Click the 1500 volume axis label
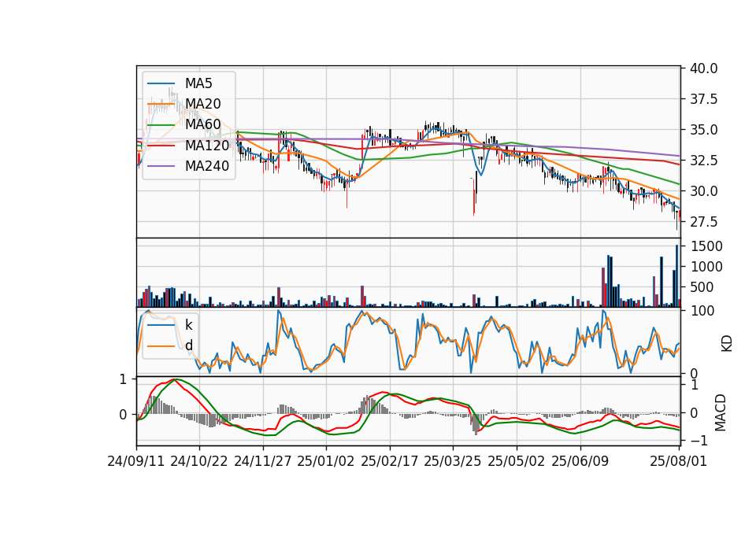756x543 pixels. point(706,246)
